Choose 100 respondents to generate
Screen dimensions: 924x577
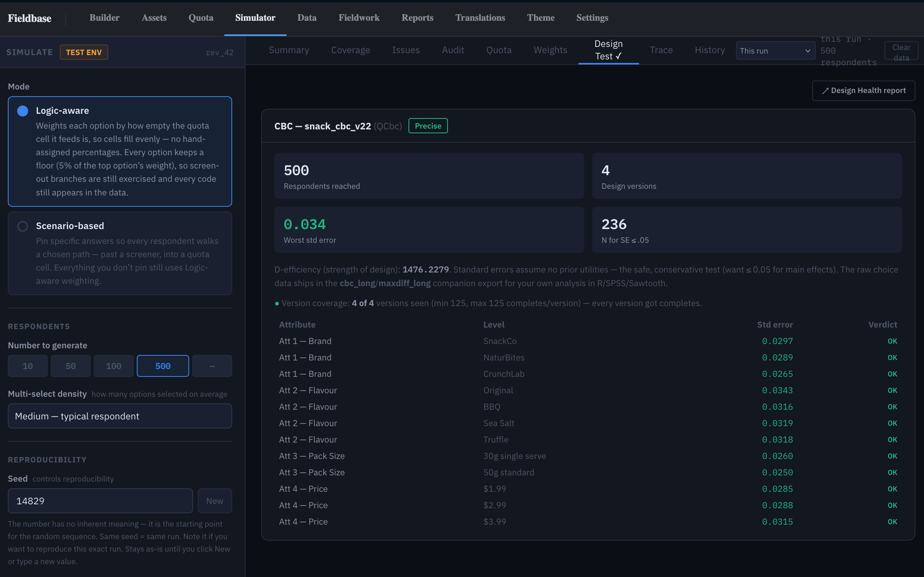click(x=114, y=366)
